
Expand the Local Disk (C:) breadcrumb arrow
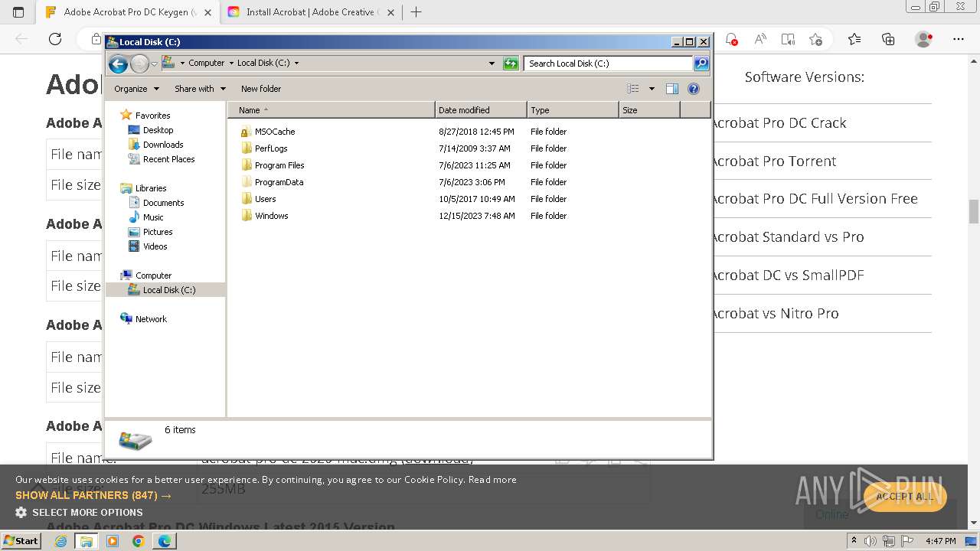click(x=296, y=64)
